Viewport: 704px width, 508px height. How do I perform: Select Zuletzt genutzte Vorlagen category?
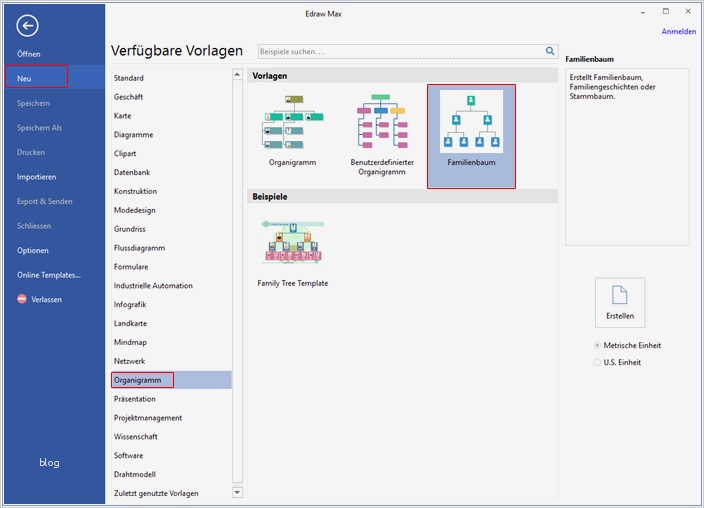coord(156,493)
